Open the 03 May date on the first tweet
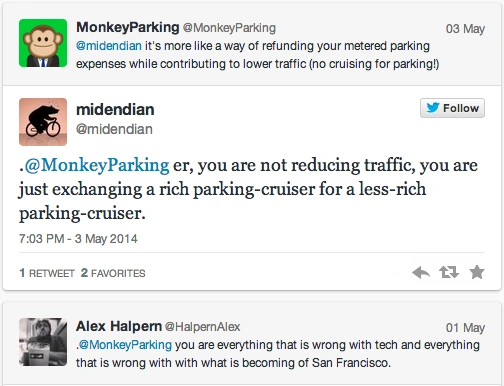The image size is (504, 386). [x=465, y=29]
